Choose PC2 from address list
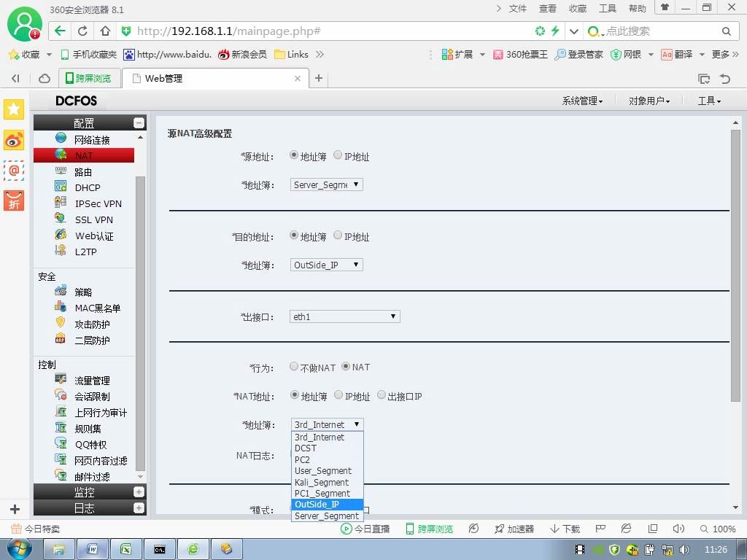The width and height of the screenshot is (747, 560). pyautogui.click(x=328, y=459)
